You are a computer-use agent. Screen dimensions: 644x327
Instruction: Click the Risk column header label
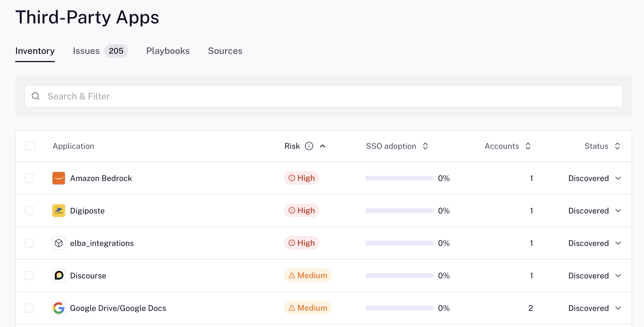tap(292, 146)
